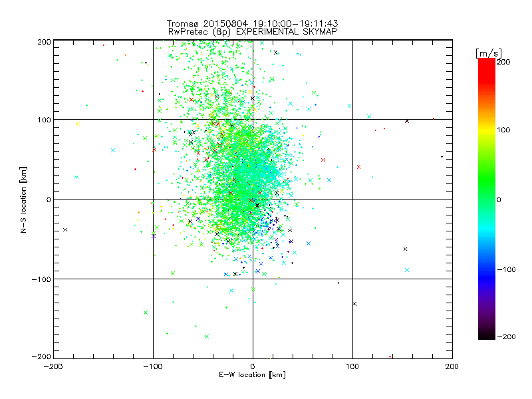Screen dimensions: 532x399
Task: Click the colorbar label '-200' at bottom
Action: point(506,336)
